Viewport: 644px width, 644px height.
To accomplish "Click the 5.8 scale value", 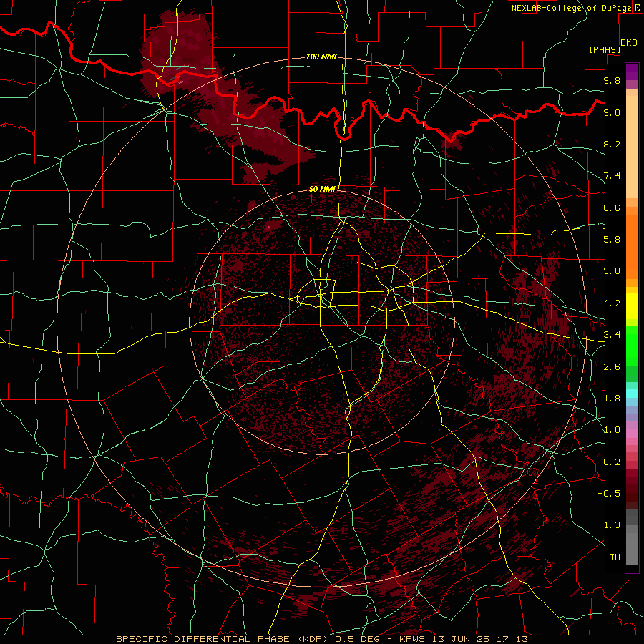I will point(612,240).
